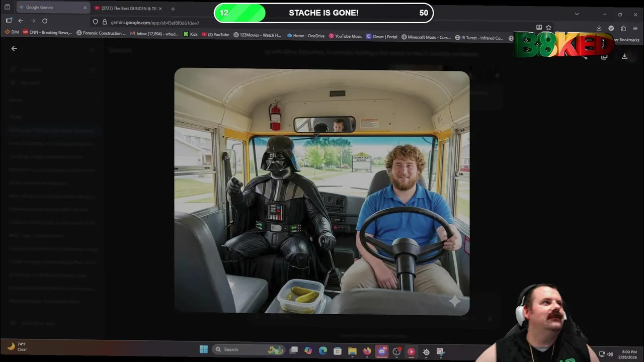Open the Home - OneDrive bookmark
This screenshot has width=644, height=362.
305,36
